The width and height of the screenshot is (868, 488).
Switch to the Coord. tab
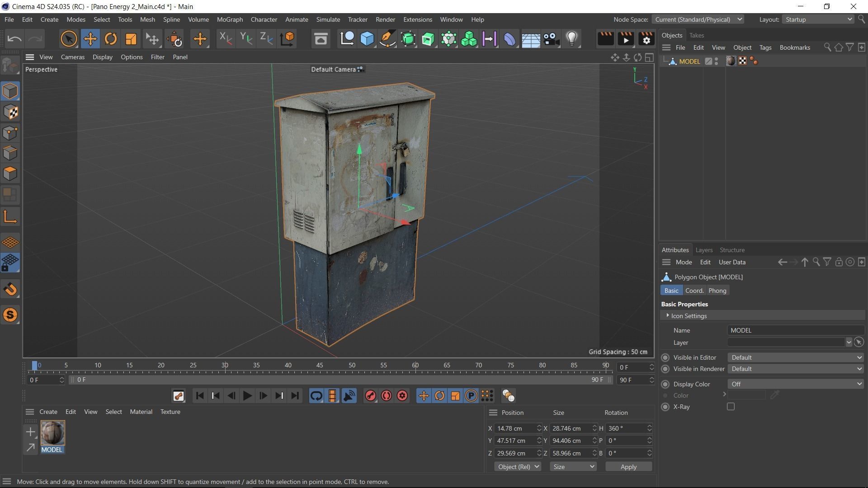(694, 291)
